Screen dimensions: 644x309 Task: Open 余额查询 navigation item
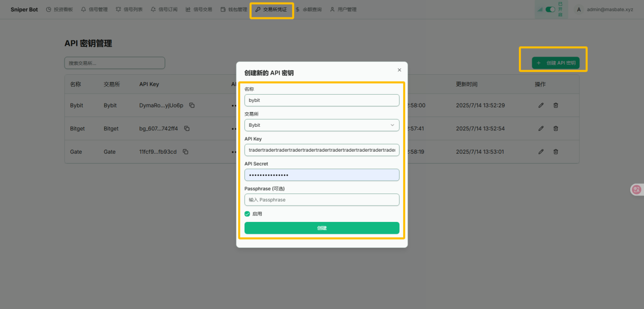(308, 9)
